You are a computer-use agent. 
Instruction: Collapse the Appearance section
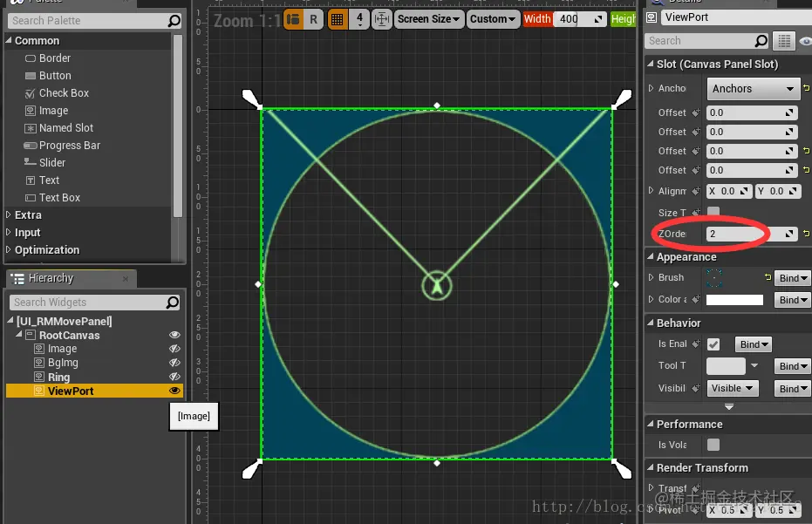pos(651,256)
